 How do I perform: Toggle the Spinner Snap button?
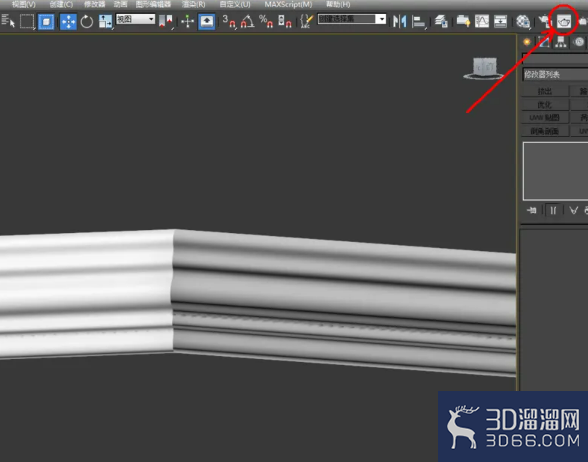(285, 21)
